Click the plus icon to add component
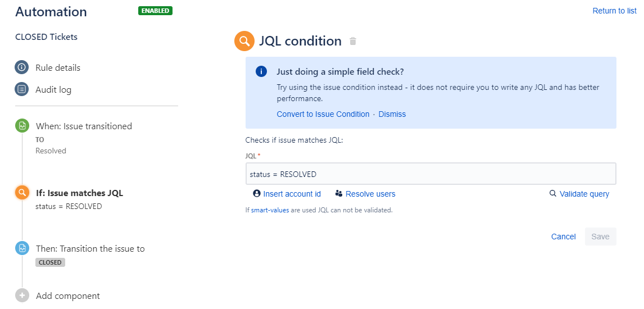 click(22, 296)
